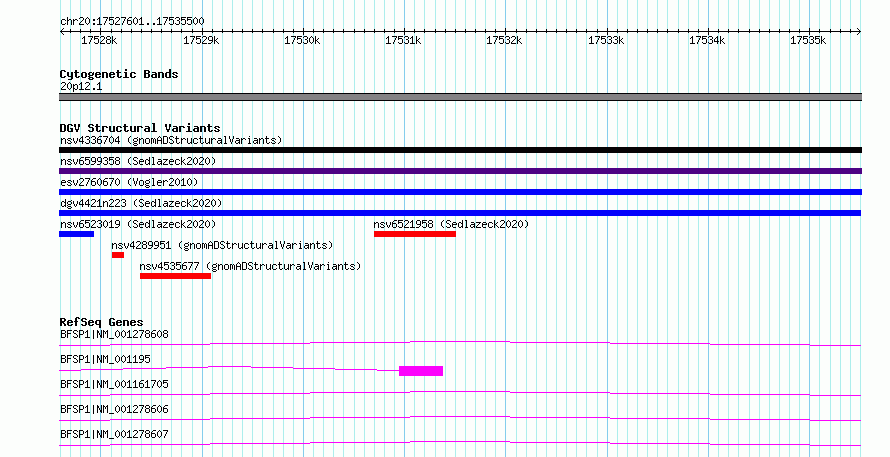Open the nsv4336704 variant label
The width and height of the screenshot is (890, 457).
171,140
